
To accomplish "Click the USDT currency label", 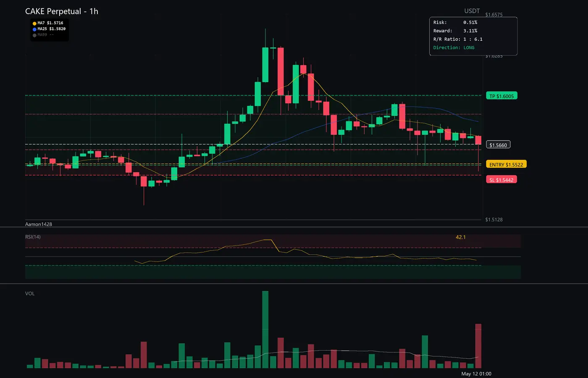I will pos(472,11).
